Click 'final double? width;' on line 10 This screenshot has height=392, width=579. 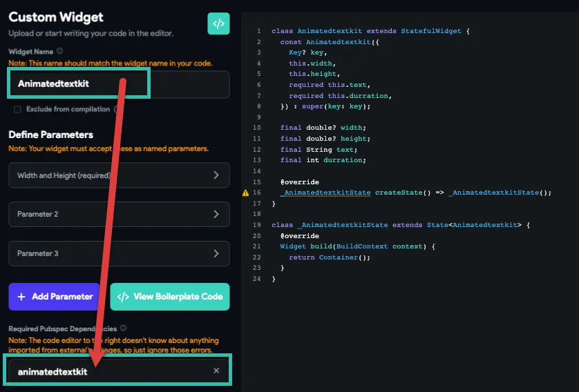click(x=323, y=128)
